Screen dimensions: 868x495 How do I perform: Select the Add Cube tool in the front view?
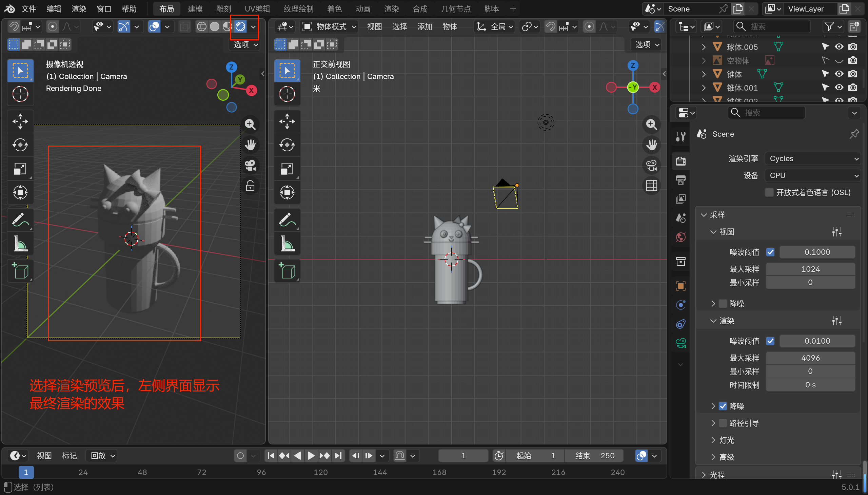[287, 271]
